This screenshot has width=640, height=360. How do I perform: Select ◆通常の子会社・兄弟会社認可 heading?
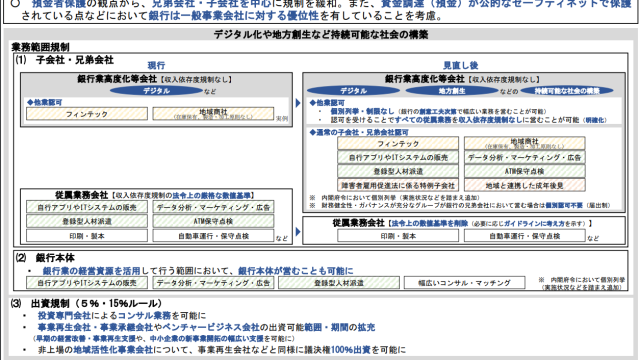(359, 132)
